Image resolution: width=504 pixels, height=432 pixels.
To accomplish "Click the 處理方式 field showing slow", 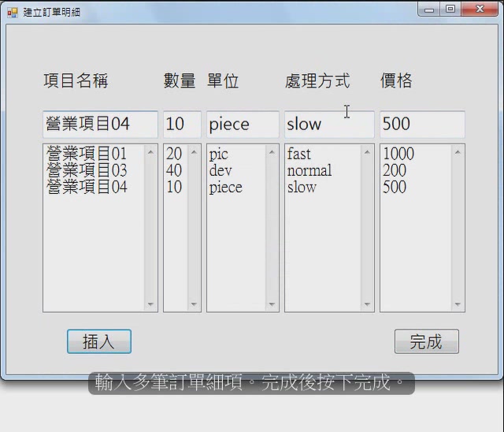I will pos(328,125).
